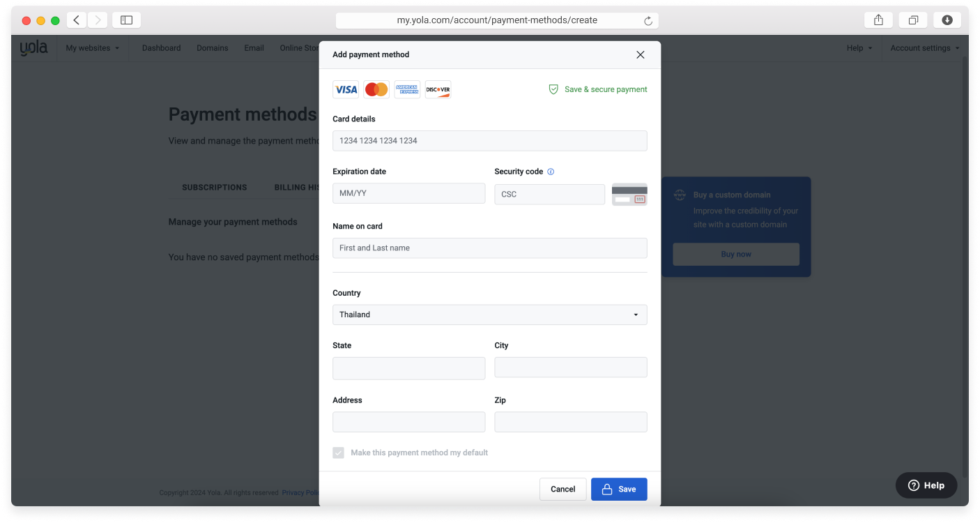
Task: Open the Country dropdown showing Thailand
Action: 489,314
